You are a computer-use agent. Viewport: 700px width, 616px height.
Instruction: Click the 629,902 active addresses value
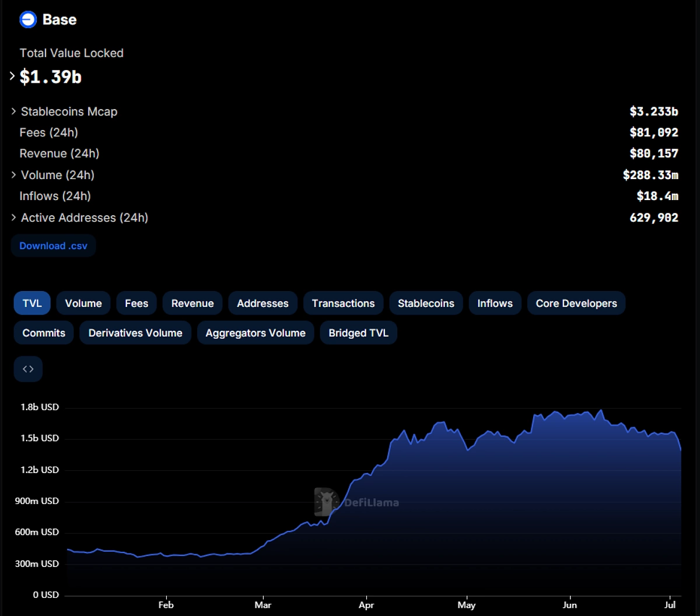pos(654,218)
